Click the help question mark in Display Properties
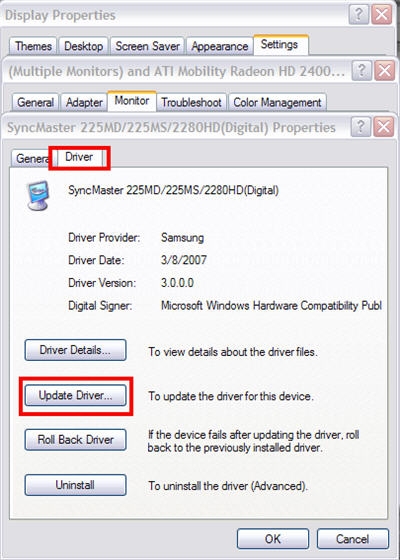400x560 pixels. (x=359, y=15)
